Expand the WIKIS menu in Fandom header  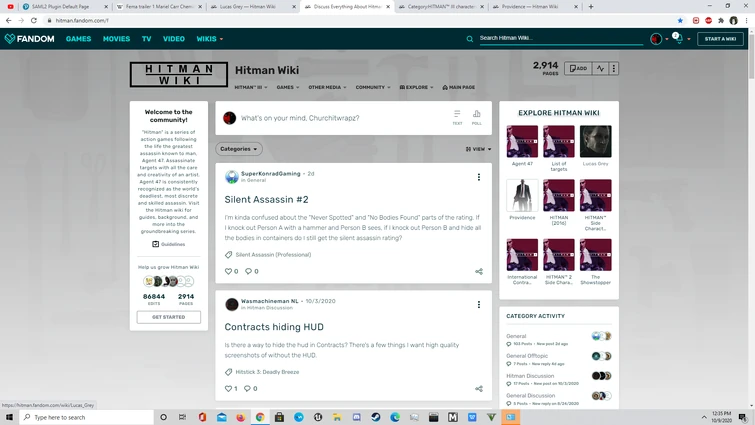tap(209, 39)
